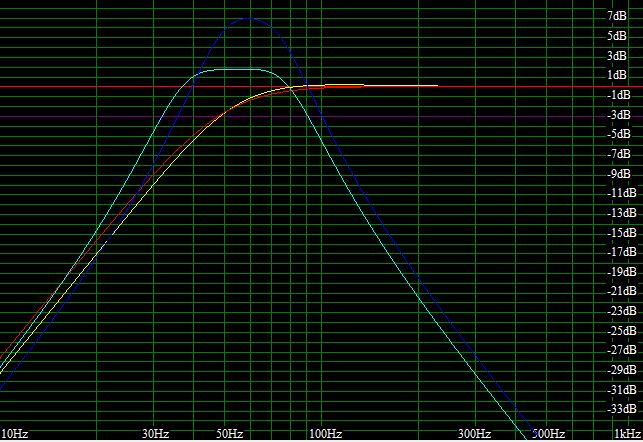Click the 50Hz frequency label

230,434
